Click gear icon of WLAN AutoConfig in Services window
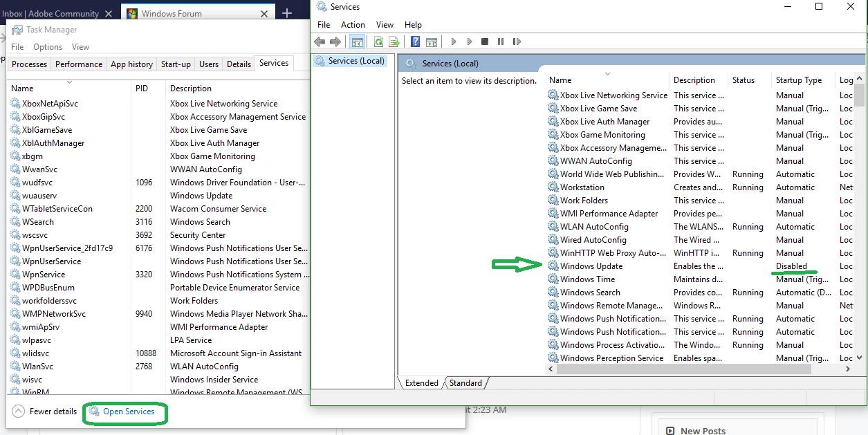Viewport: 868px width, 435px height. tap(553, 227)
